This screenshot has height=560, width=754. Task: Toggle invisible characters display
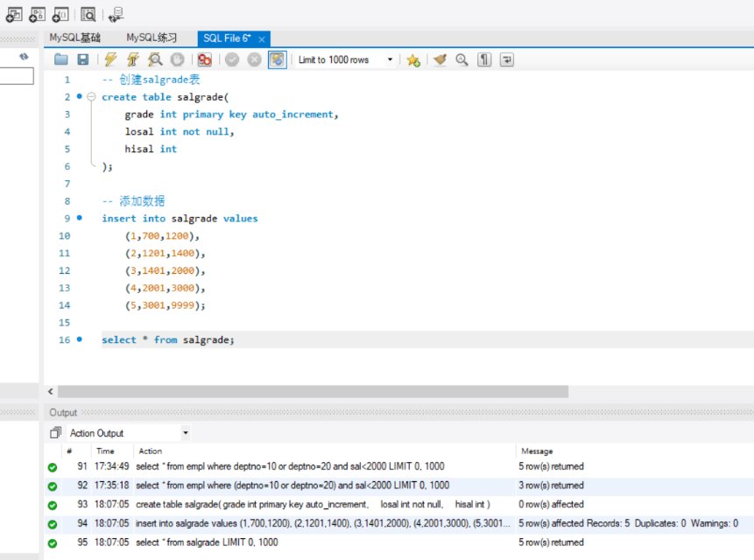click(484, 59)
